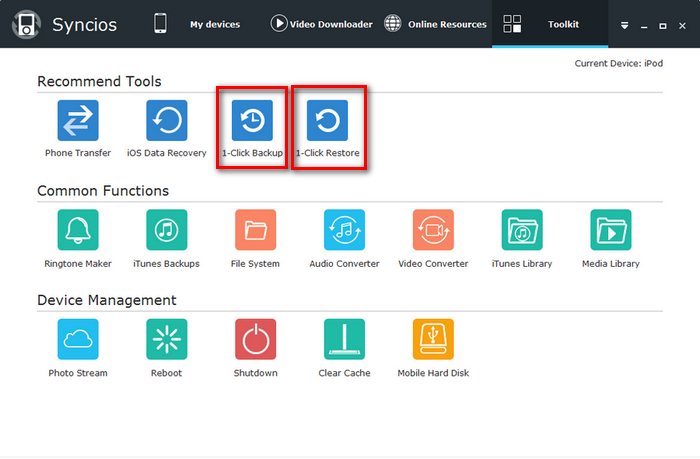Minimize the Syncios window
This screenshot has height=459, width=700.
pos(644,26)
